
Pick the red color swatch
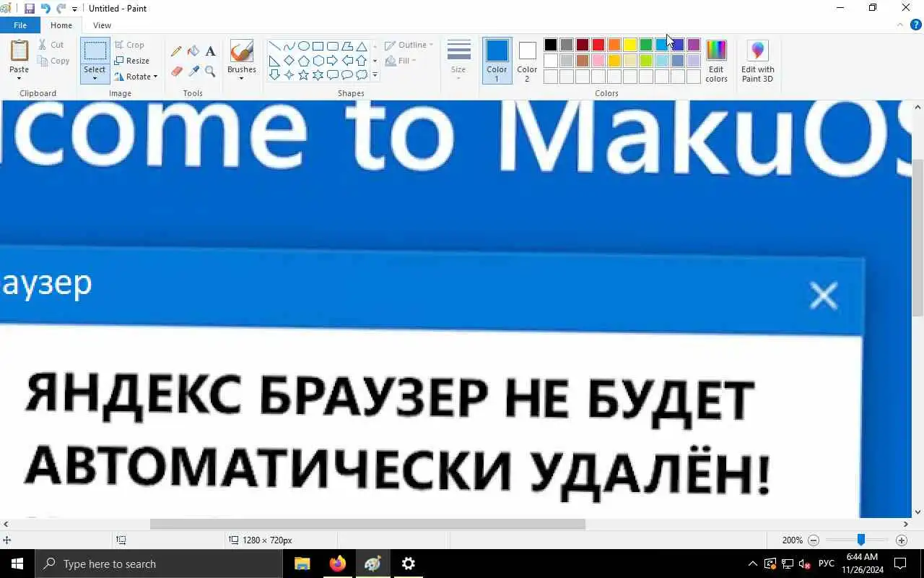(x=598, y=45)
